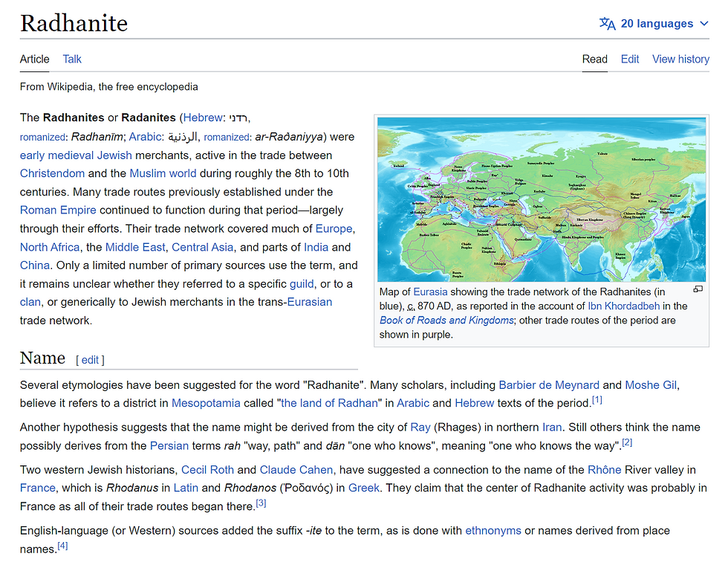This screenshot has width=728, height=571.
Task: Select the Read tab
Action: 595,59
